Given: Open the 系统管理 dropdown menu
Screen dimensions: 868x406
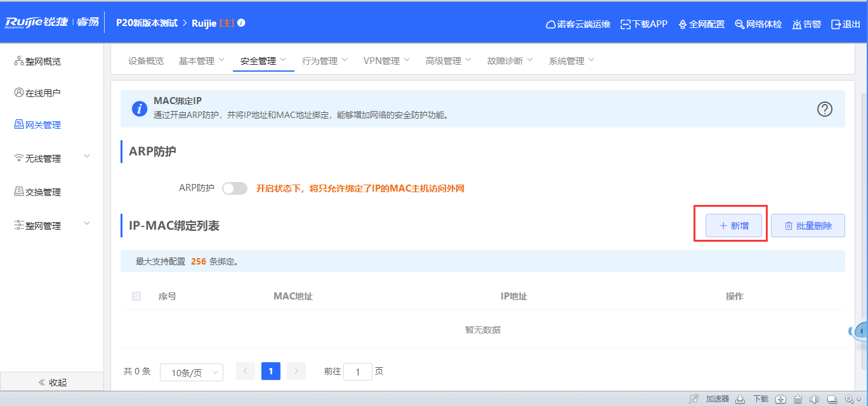Looking at the screenshot, I should pos(572,61).
